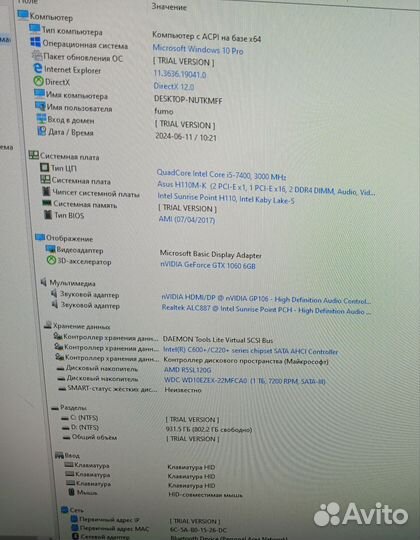Select the fumo user name value
420x540 pixels.
(x=164, y=112)
